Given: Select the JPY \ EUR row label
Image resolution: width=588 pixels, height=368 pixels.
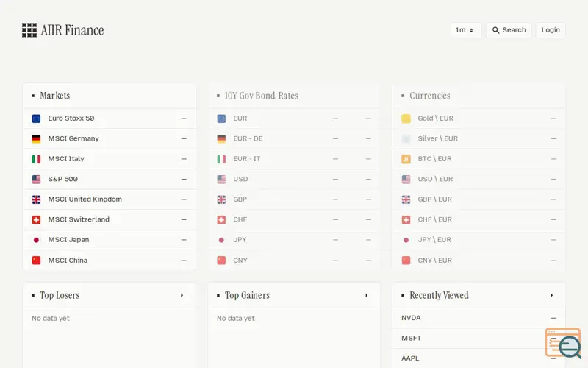Looking at the screenshot, I should point(434,240).
